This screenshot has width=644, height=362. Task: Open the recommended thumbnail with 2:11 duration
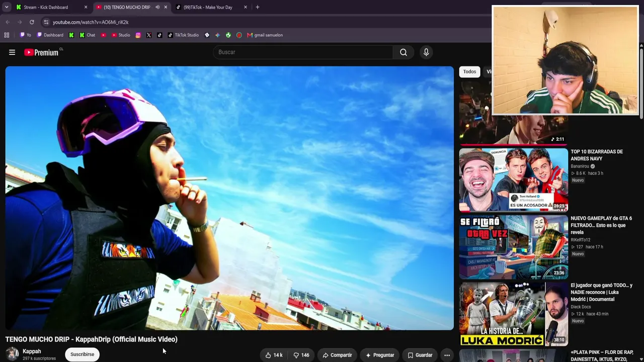click(513, 113)
